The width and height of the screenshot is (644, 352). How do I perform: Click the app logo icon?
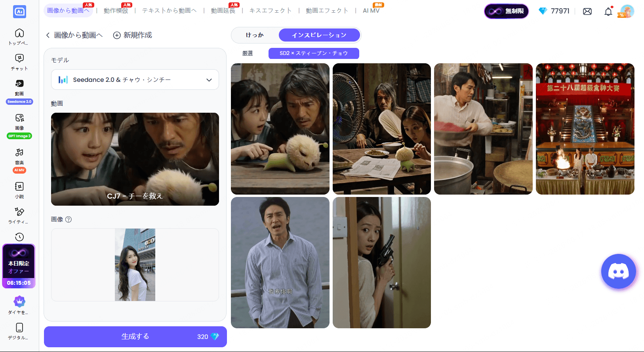click(19, 11)
